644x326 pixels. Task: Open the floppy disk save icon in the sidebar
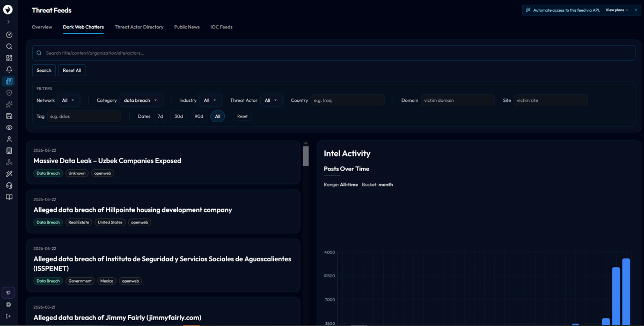(9, 116)
